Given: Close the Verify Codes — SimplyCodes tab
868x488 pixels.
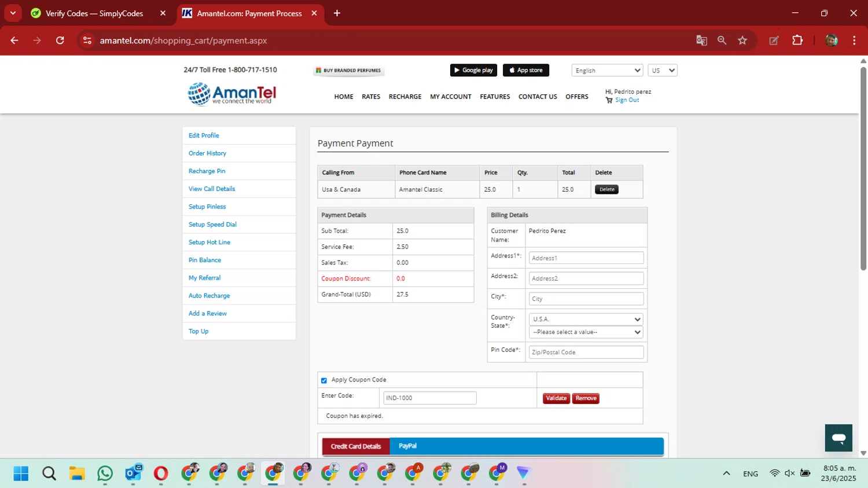Looking at the screenshot, I should (163, 13).
